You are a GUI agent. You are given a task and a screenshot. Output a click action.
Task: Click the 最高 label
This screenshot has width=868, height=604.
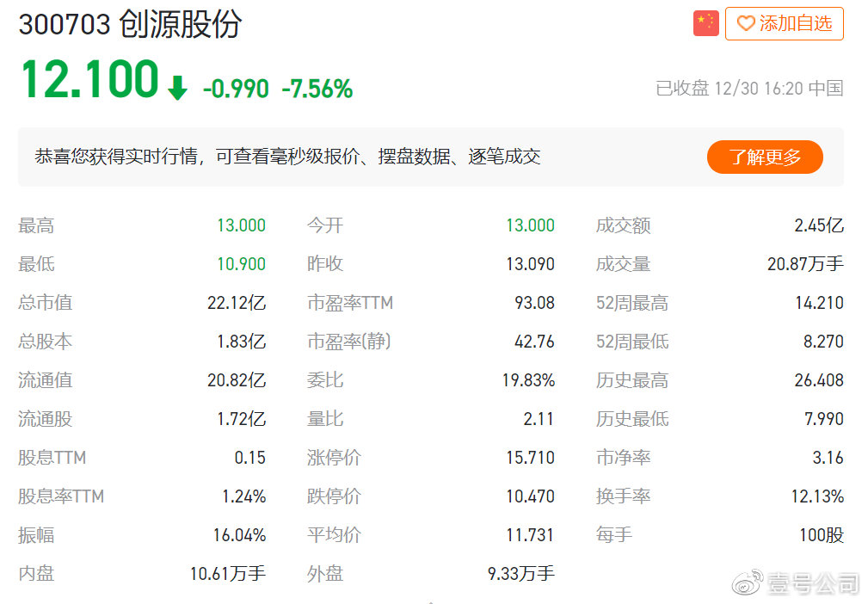pos(36,225)
